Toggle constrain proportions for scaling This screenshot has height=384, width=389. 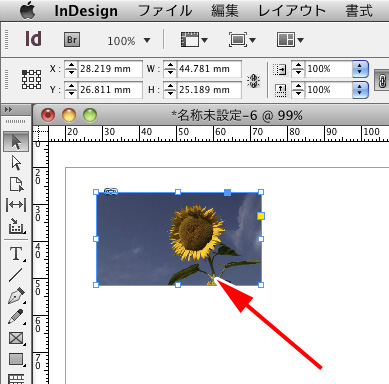(382, 80)
